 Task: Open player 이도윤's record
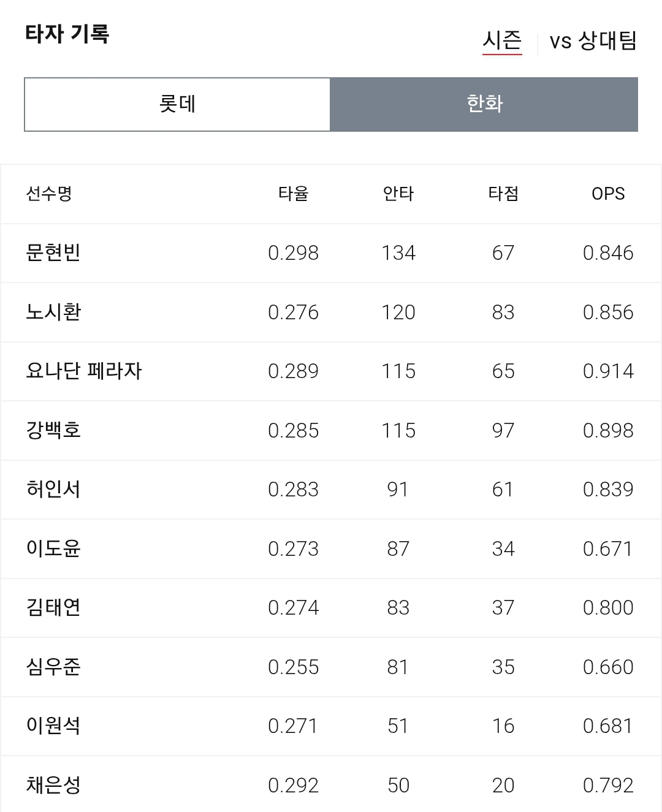(x=331, y=549)
